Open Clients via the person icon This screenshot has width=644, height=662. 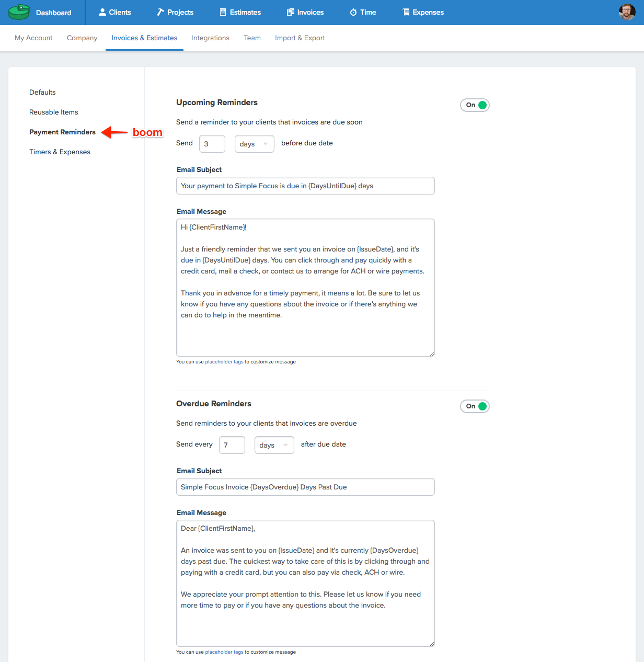click(x=102, y=12)
